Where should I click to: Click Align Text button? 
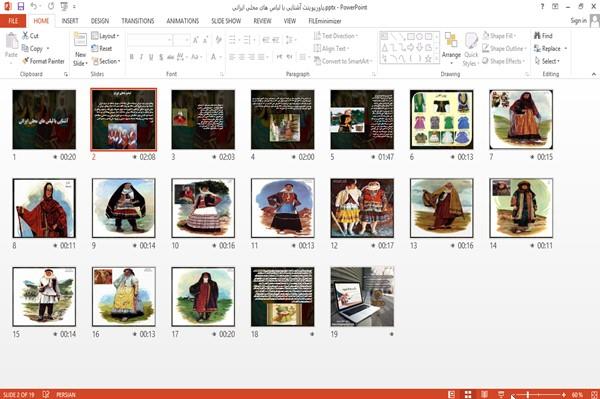click(331, 48)
